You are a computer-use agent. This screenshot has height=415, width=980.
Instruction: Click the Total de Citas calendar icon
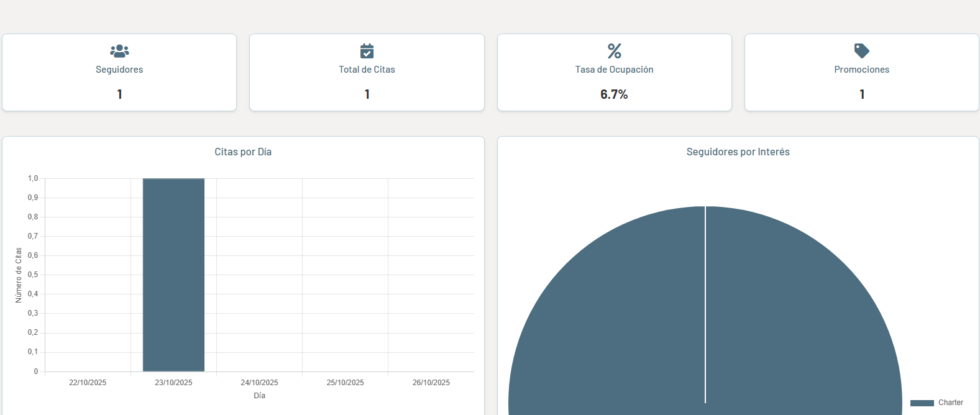coord(367,51)
